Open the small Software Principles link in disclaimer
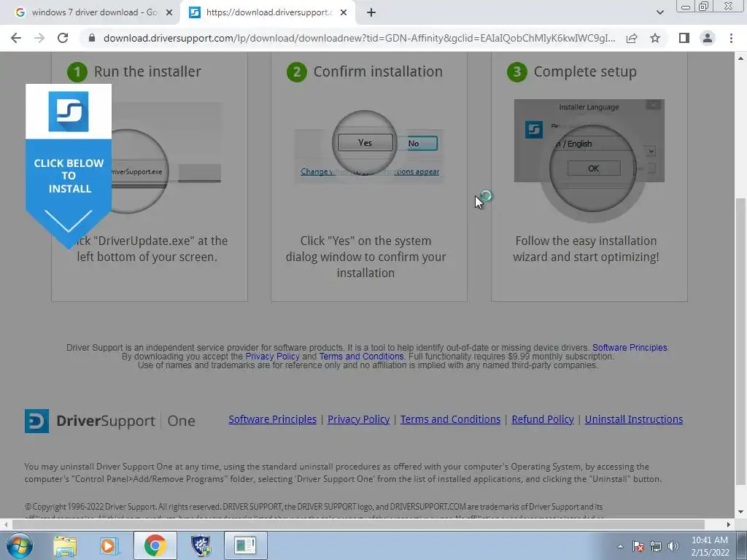This screenshot has height=560, width=747. (x=630, y=348)
